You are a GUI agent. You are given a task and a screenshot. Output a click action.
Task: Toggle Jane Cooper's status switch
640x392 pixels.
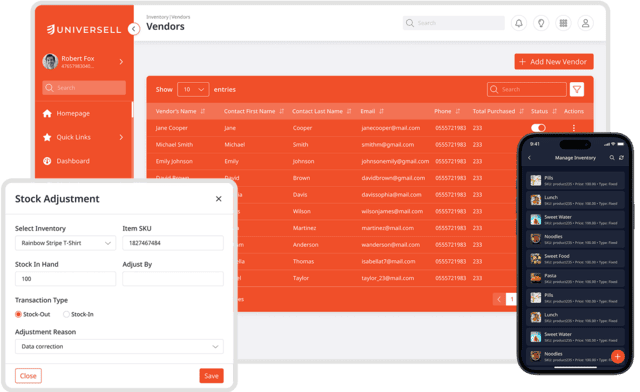coord(538,128)
